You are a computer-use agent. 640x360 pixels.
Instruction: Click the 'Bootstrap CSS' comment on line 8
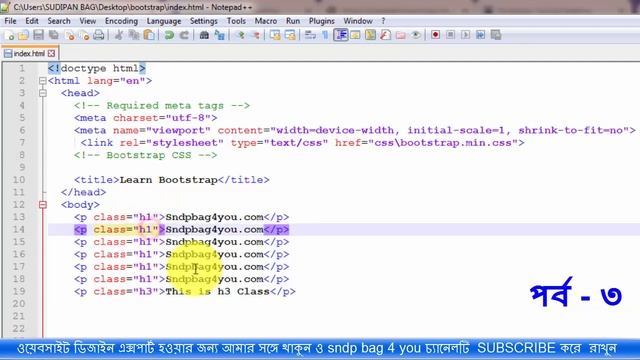(x=146, y=155)
